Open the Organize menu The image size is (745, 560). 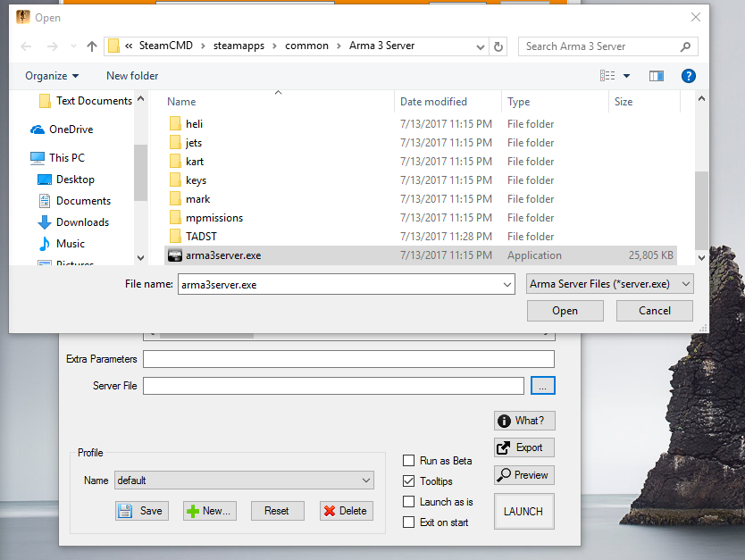tap(52, 76)
